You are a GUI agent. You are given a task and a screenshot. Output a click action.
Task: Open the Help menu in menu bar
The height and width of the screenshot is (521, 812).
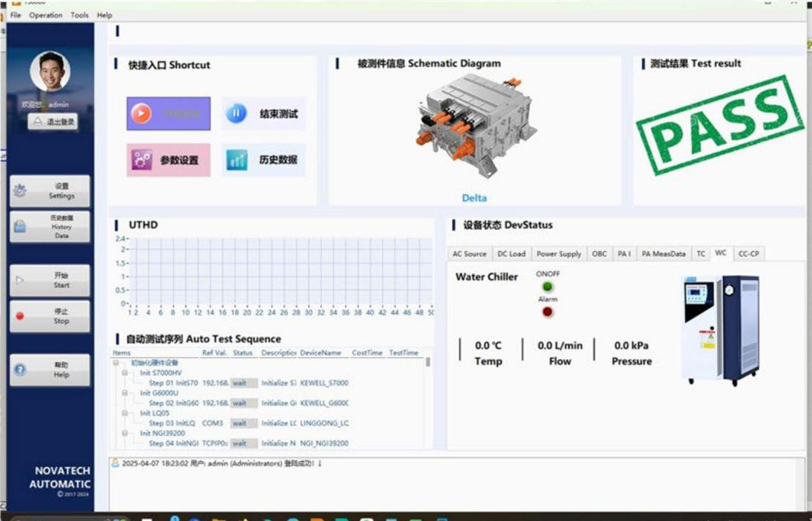[104, 15]
